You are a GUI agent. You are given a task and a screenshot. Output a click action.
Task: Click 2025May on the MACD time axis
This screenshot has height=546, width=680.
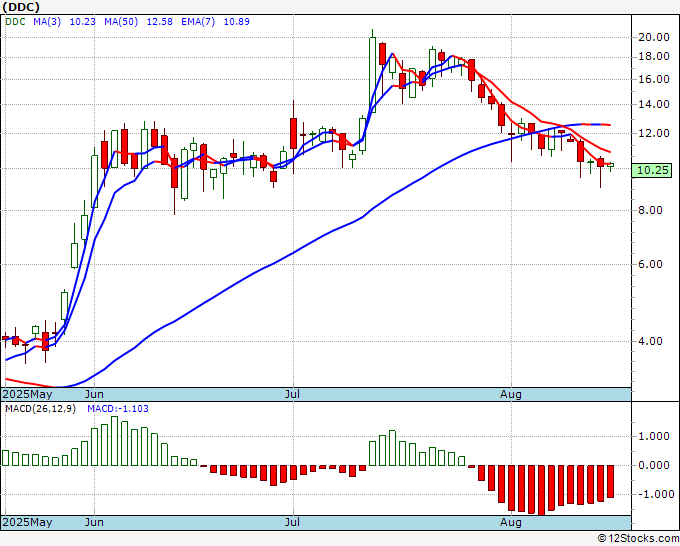28,522
